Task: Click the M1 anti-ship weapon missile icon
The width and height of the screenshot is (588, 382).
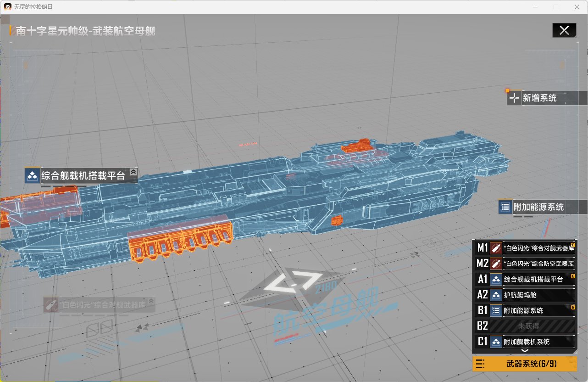Action: click(496, 248)
